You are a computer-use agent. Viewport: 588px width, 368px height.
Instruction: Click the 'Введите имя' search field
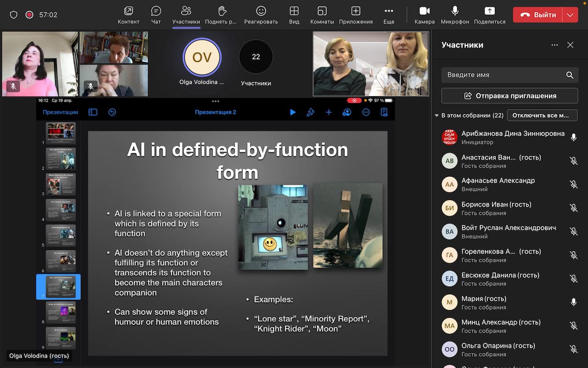click(x=503, y=75)
